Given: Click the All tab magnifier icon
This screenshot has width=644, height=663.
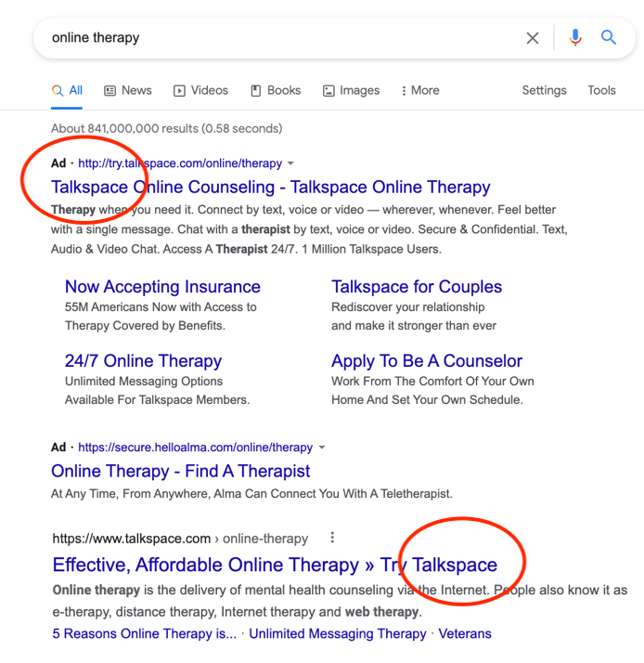Looking at the screenshot, I should pyautogui.click(x=58, y=90).
